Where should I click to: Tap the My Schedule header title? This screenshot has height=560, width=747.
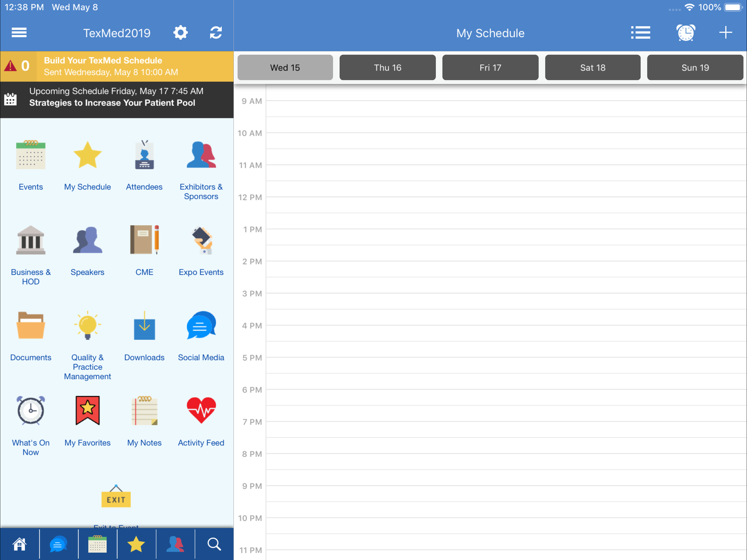(490, 33)
